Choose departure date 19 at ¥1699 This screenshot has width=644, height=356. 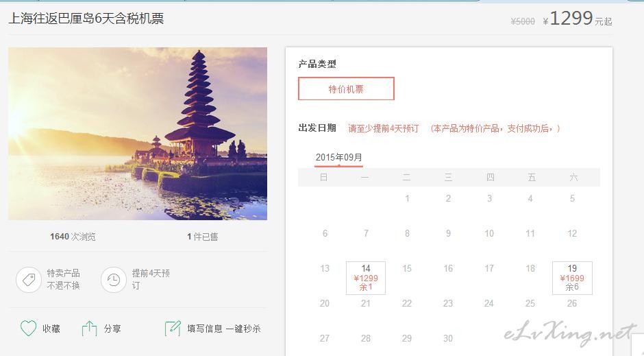(572, 278)
